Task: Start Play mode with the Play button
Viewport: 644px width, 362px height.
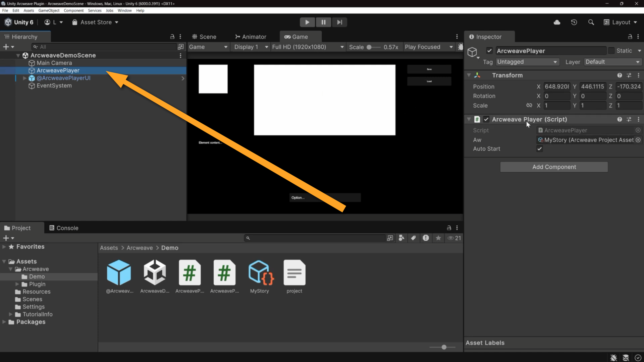Action: click(307, 22)
